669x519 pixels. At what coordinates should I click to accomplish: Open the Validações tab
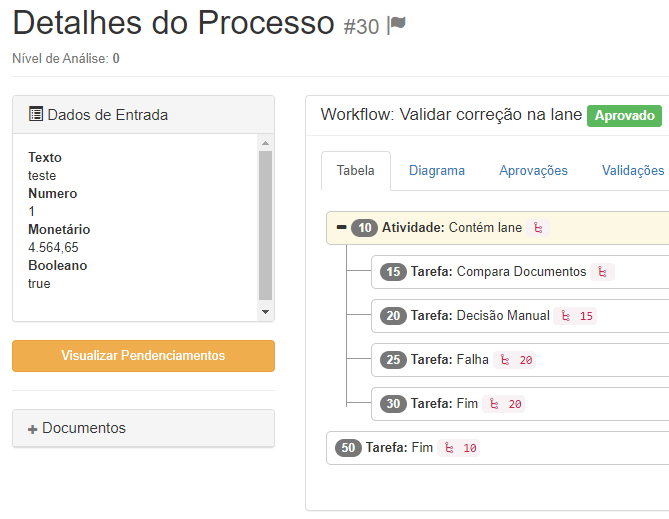(632, 171)
